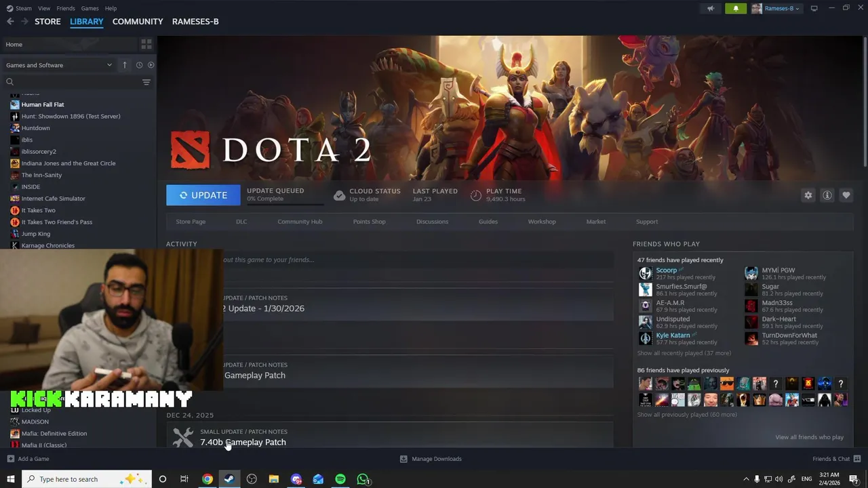The image size is (868, 488).
Task: Go forward with the right arrow
Action: point(24,22)
